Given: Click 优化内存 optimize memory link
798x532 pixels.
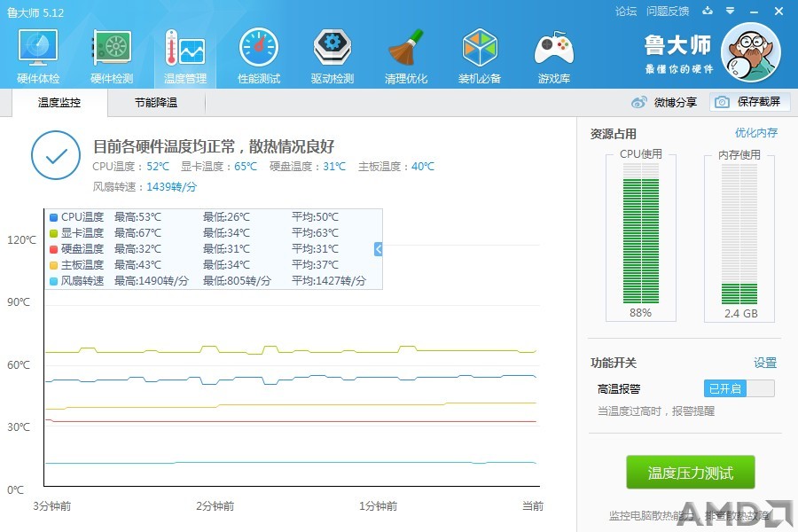Looking at the screenshot, I should coord(756,133).
